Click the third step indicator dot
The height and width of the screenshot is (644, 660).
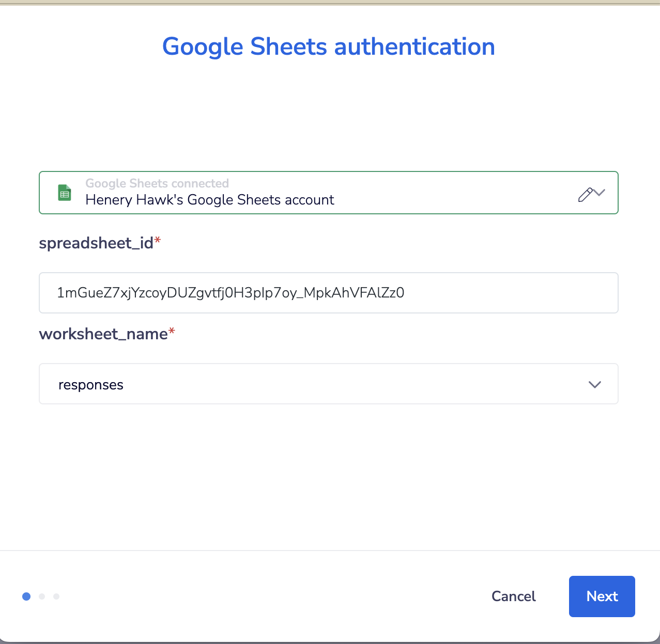pyautogui.click(x=56, y=596)
